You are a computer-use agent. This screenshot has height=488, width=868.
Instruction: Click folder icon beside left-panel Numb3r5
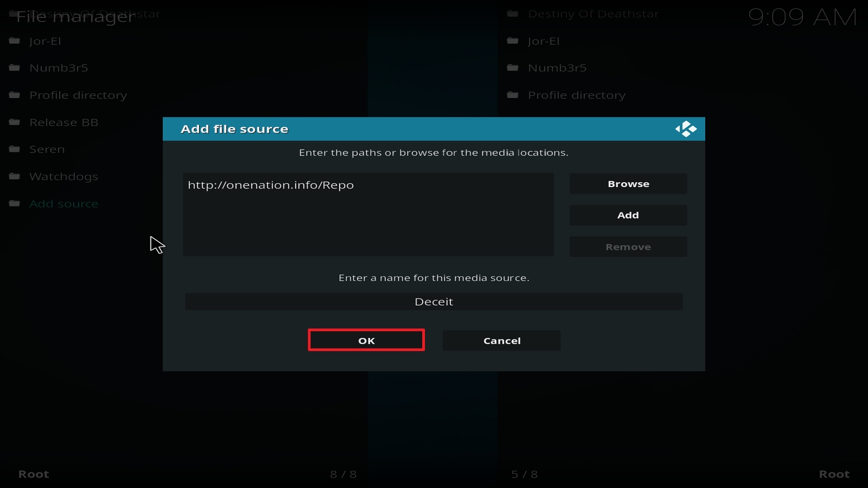(14, 68)
